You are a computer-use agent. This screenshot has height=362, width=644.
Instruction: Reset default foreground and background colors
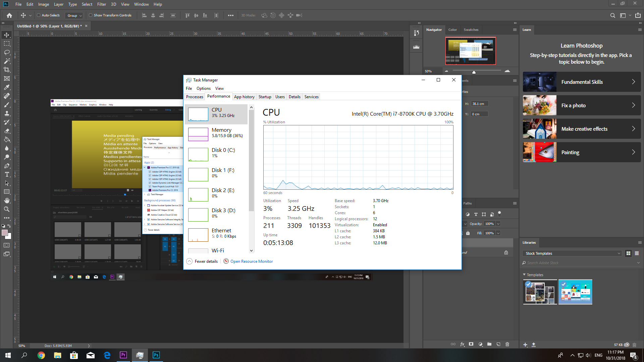[x=3, y=226]
